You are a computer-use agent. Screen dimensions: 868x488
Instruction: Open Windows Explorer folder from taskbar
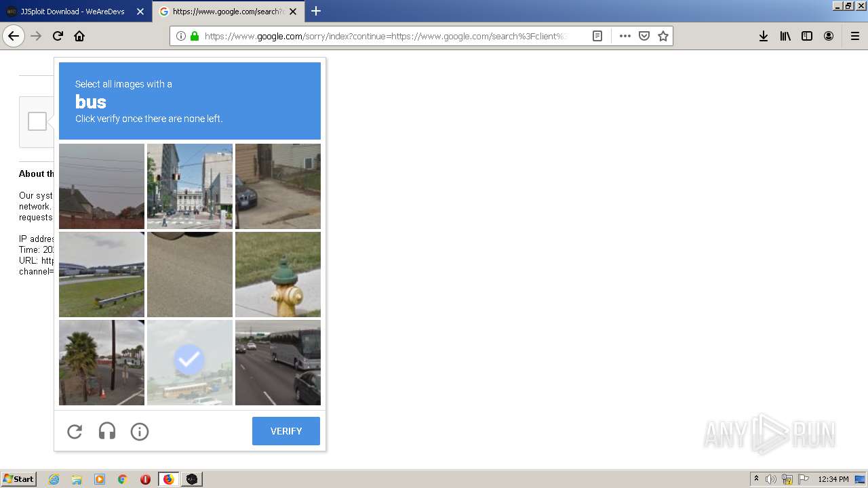[77, 479]
